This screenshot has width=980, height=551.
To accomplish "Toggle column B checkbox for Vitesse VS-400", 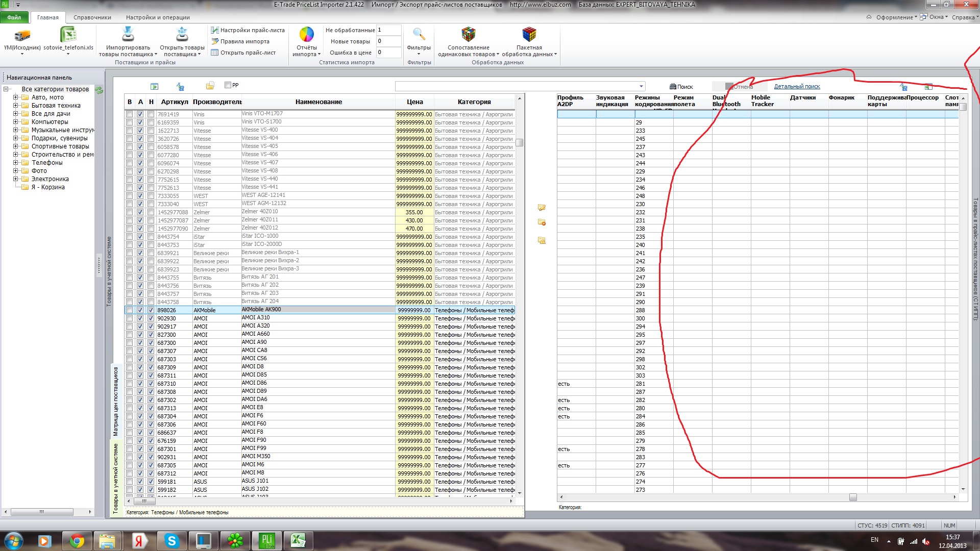I will pos(130,131).
